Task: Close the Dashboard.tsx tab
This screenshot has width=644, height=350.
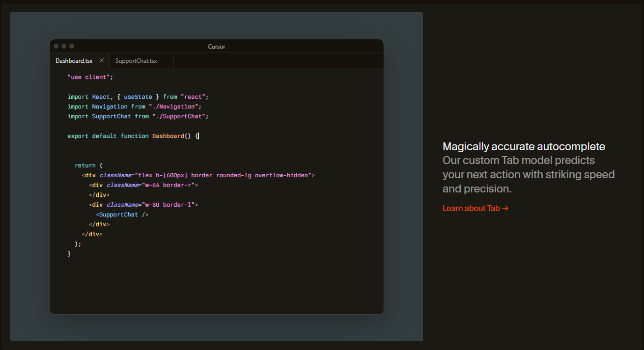Action: pos(102,60)
